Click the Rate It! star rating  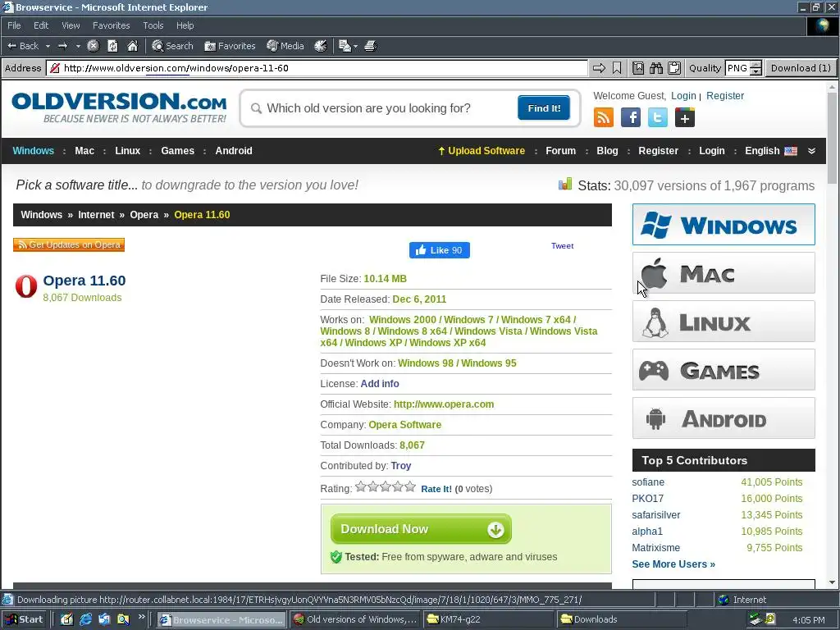386,487
